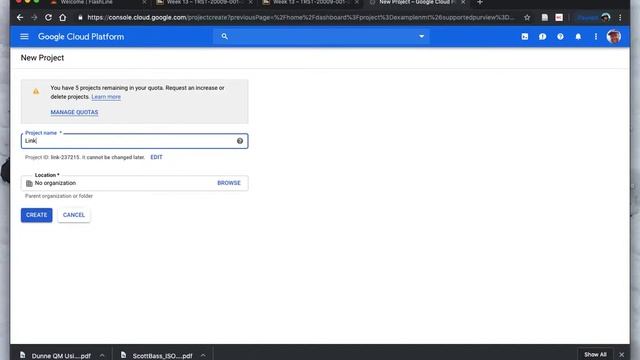Expand options for Dunne QM PDF download
The image size is (640, 360).
pos(102,356)
